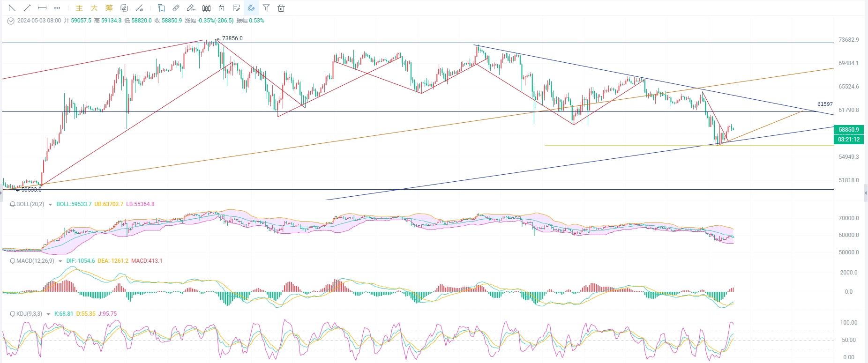The width and height of the screenshot is (868, 363).
Task: Click the 73682.9 price axis label
Action: (x=849, y=40)
